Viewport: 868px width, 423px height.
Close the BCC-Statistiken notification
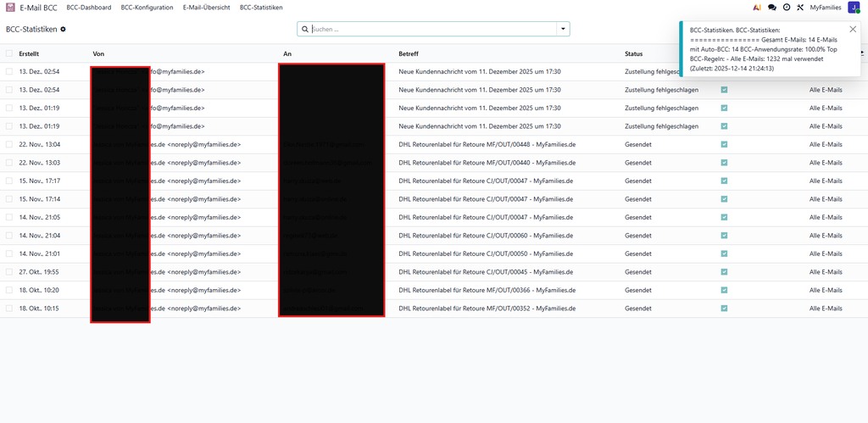point(853,29)
